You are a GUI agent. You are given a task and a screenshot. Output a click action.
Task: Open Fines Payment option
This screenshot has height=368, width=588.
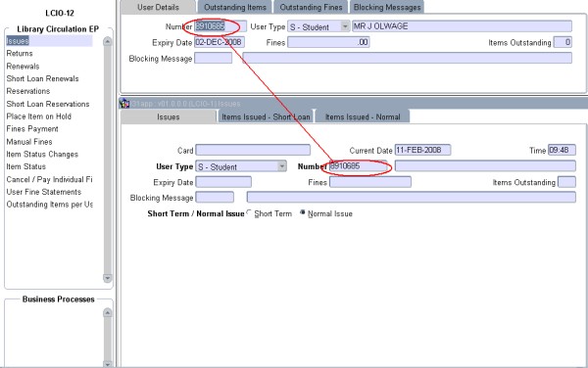[32, 129]
